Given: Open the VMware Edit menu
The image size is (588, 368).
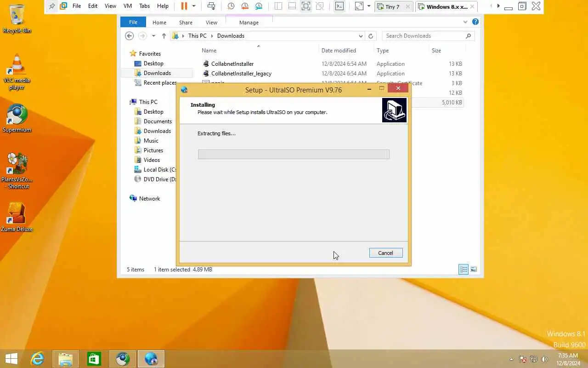Looking at the screenshot, I should pyautogui.click(x=93, y=6).
